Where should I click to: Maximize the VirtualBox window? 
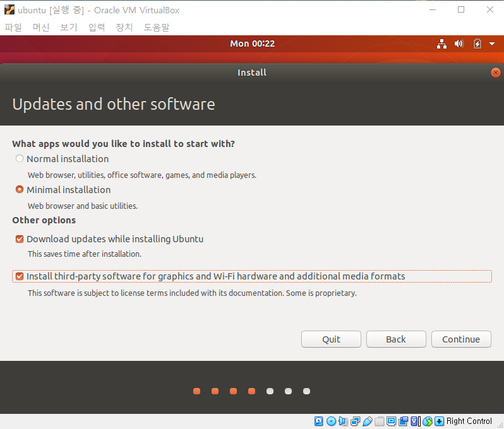461,9
